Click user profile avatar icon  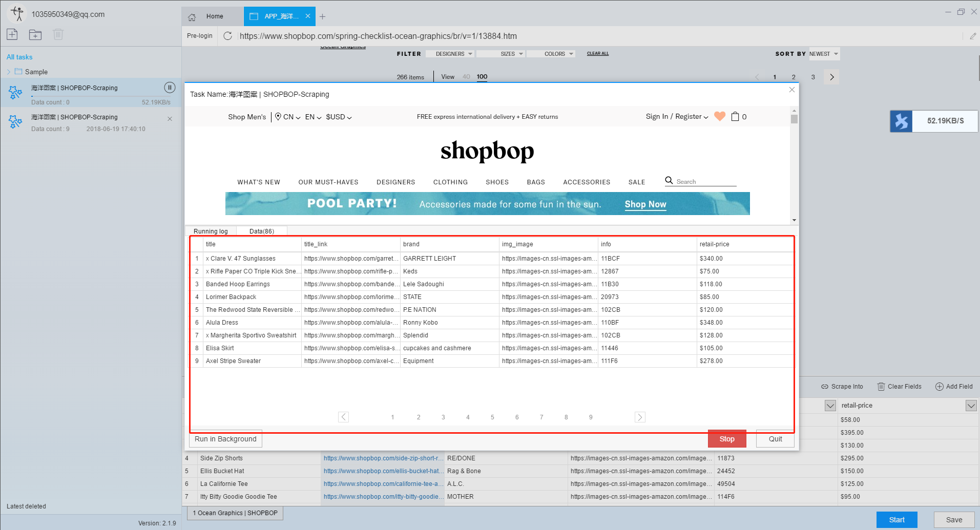click(17, 14)
